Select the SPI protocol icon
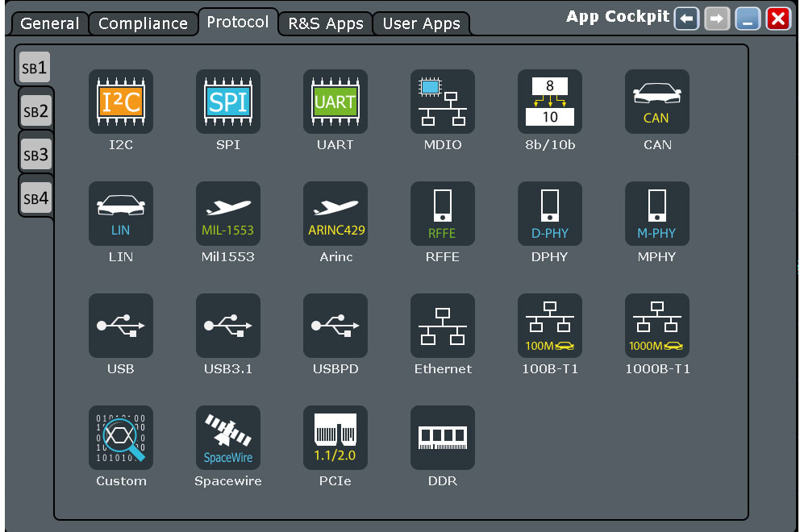The width and height of the screenshot is (800, 532). [227, 102]
